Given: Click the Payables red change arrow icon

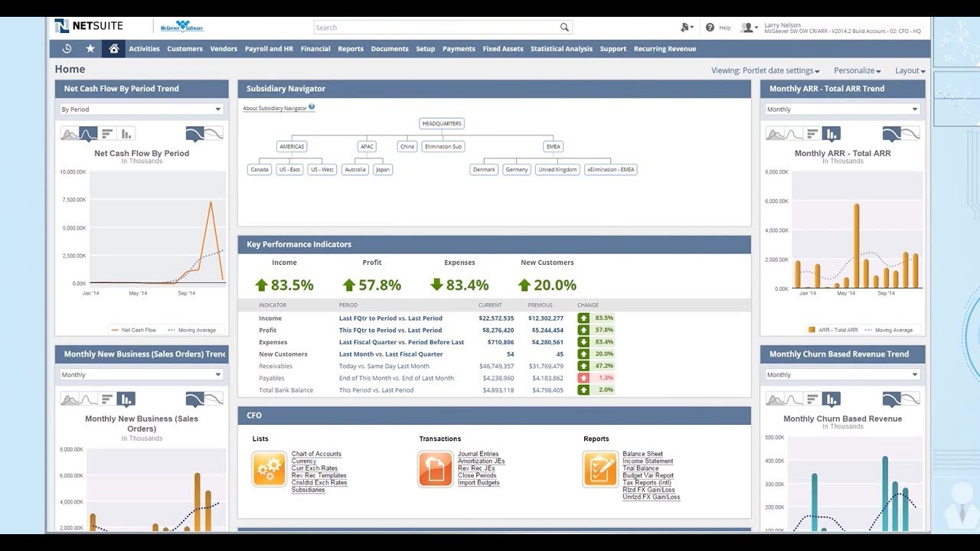Looking at the screenshot, I should point(583,378).
